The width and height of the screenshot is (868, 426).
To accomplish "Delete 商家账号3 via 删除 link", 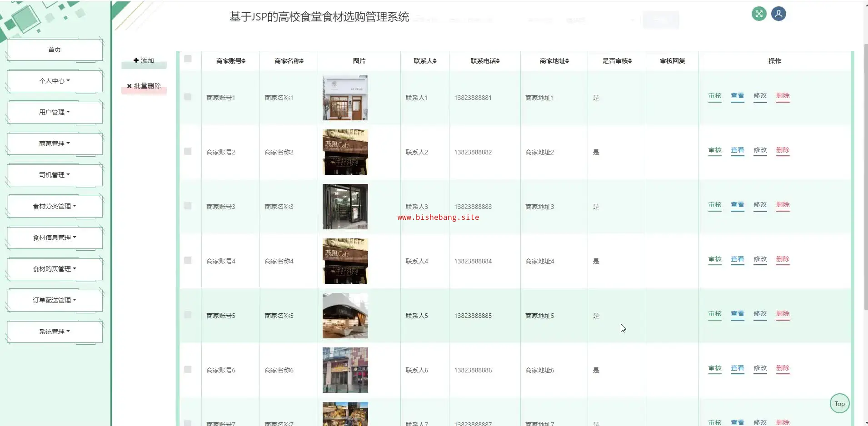I will click(x=783, y=205).
